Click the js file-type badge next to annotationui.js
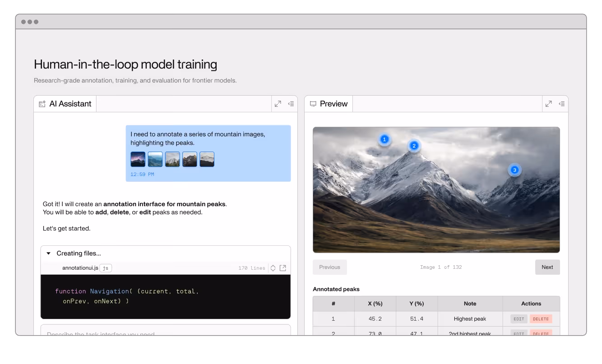The image size is (602, 364). coord(106,267)
